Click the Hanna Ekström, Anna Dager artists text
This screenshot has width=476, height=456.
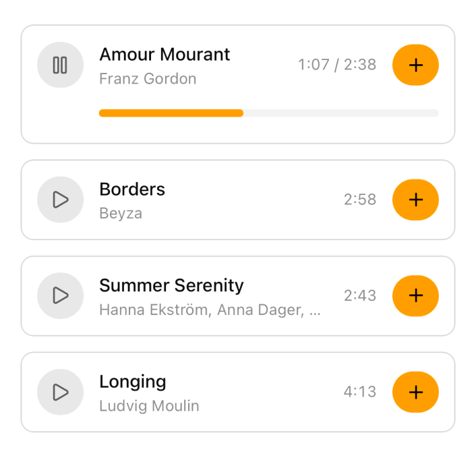coord(210,310)
